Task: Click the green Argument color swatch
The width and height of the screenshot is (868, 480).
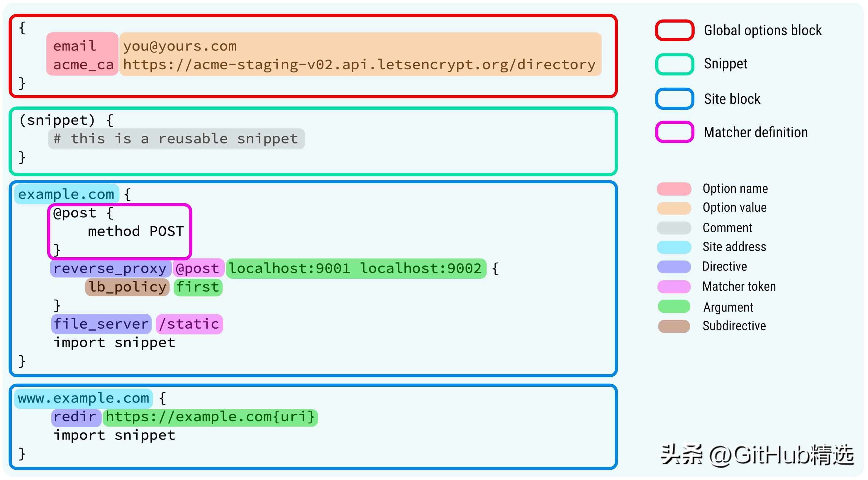Action: coord(674,306)
